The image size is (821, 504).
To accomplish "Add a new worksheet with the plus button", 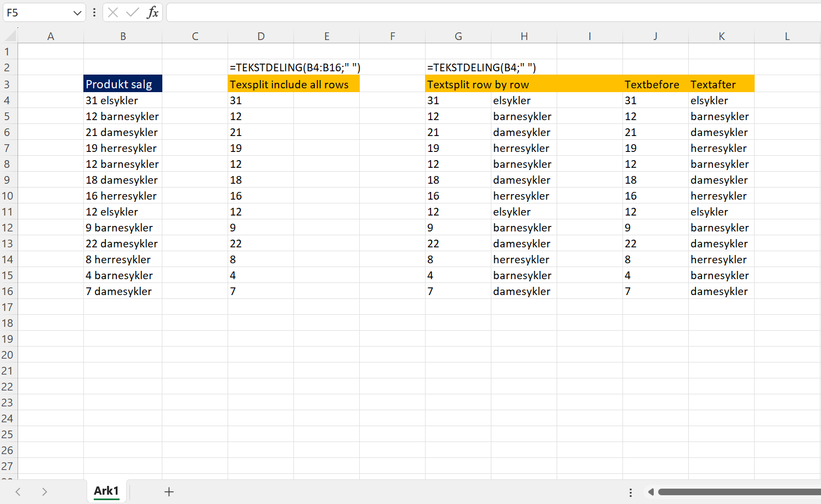I will 169,491.
